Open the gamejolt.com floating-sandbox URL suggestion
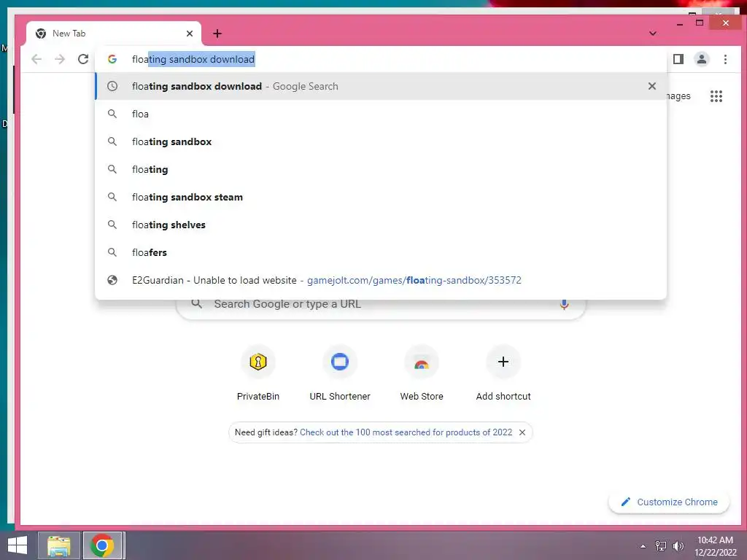 tap(381, 280)
